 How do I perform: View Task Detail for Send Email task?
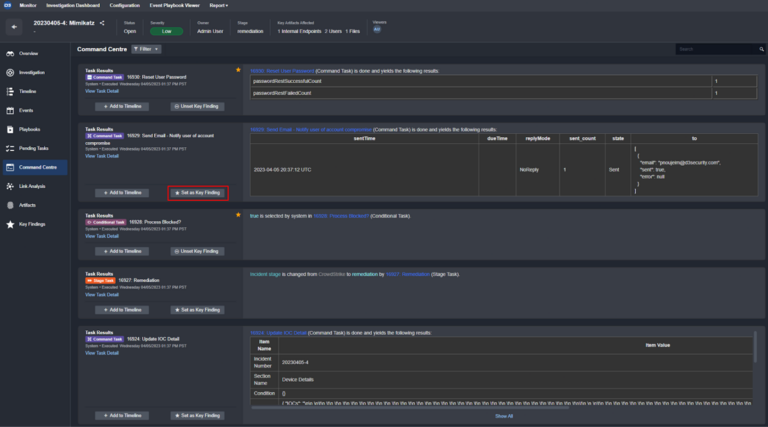[x=102, y=156]
